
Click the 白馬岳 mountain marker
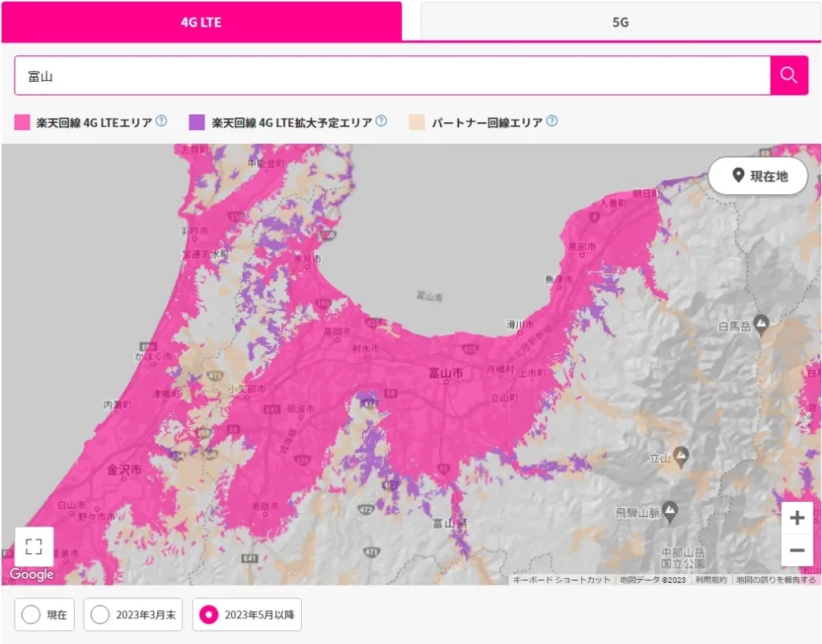point(761,324)
